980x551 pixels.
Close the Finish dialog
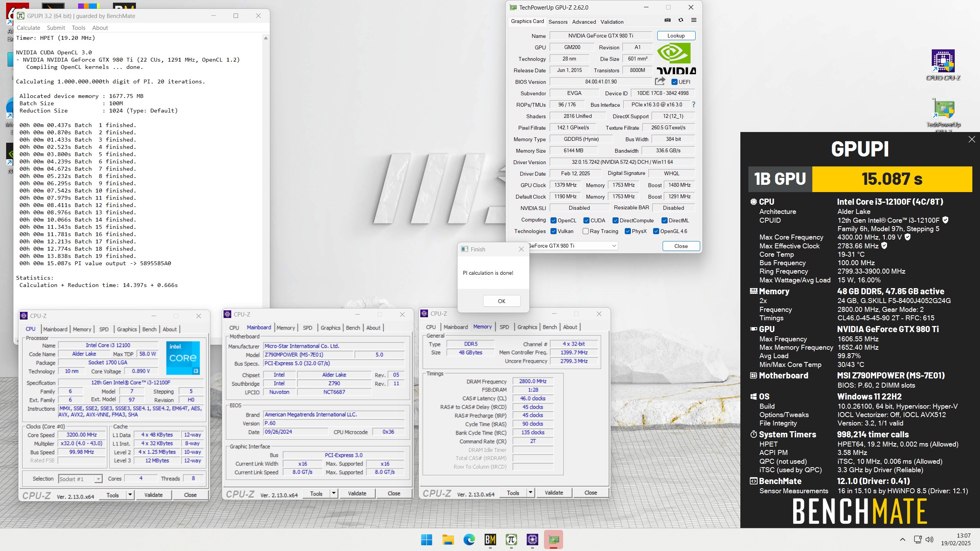coord(521,249)
